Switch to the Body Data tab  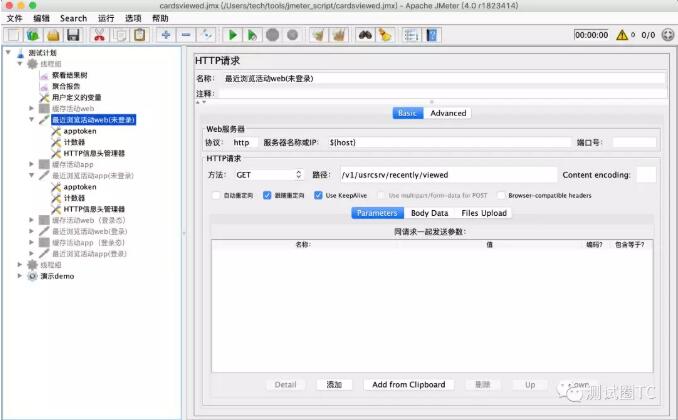429,213
